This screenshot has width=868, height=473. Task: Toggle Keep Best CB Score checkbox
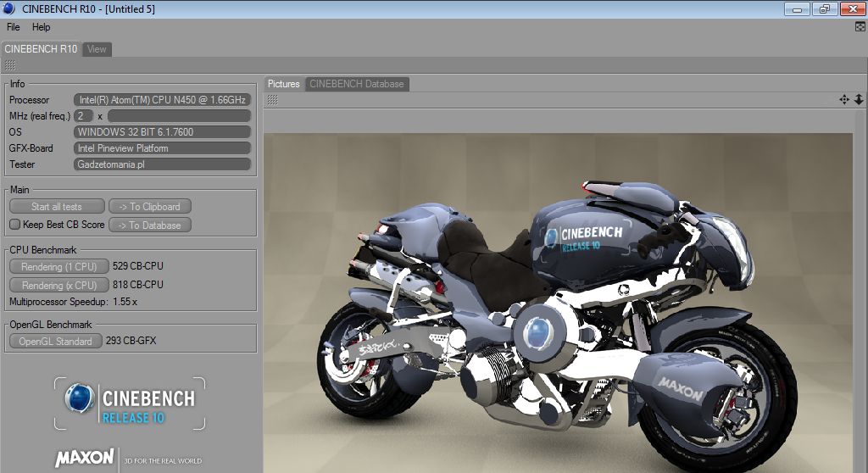15,225
